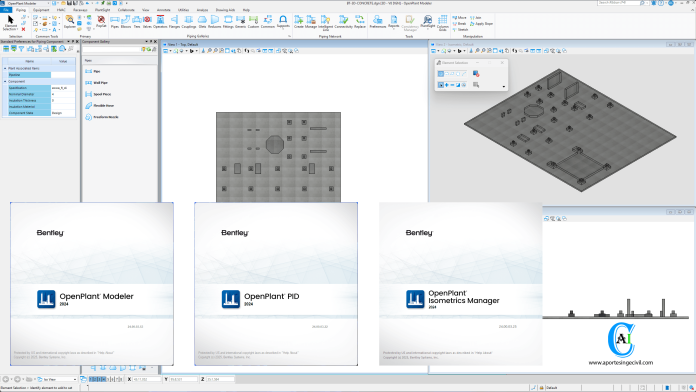Open the Standard Preferences panel options dropdown

tap(68, 42)
